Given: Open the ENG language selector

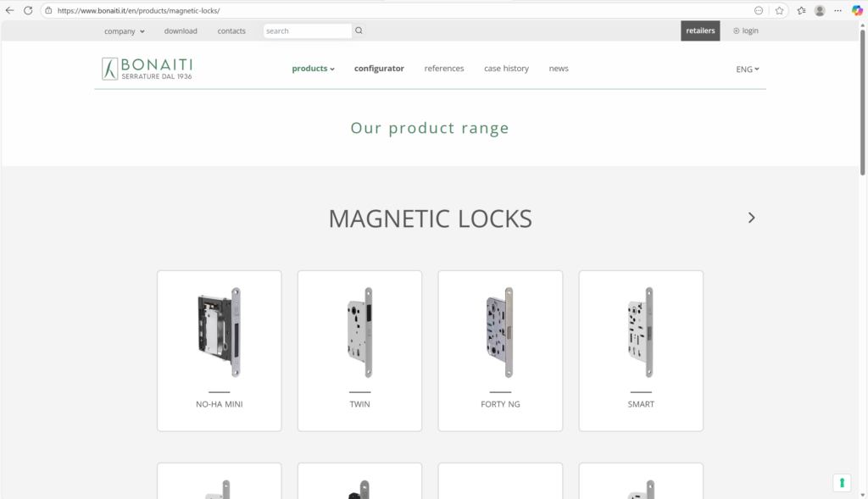Looking at the screenshot, I should click(747, 69).
